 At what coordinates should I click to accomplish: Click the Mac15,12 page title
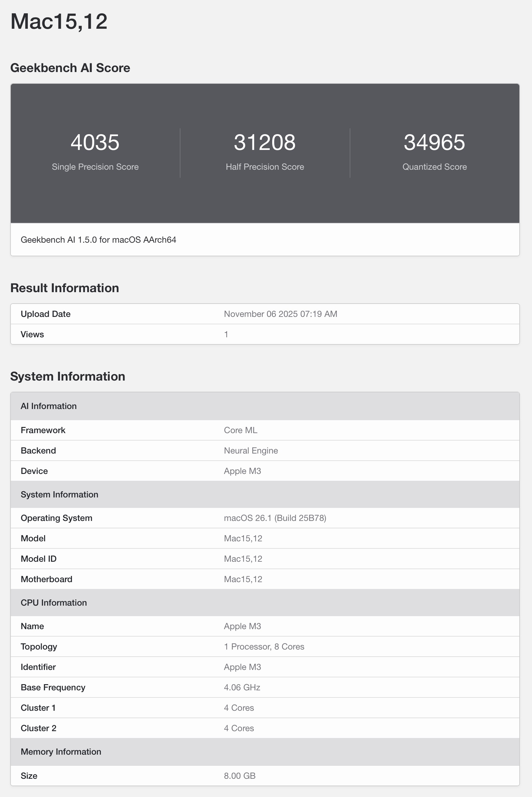59,21
